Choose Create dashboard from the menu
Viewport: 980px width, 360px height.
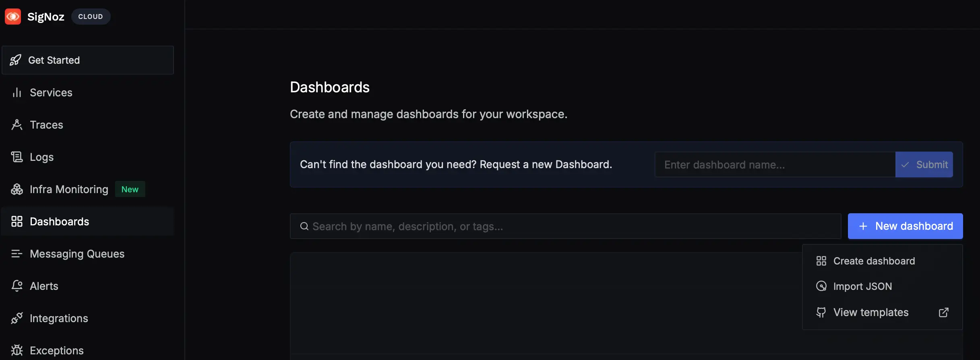click(x=883, y=261)
